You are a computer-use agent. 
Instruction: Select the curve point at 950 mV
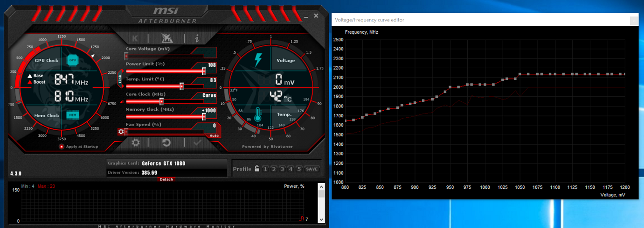(450, 87)
